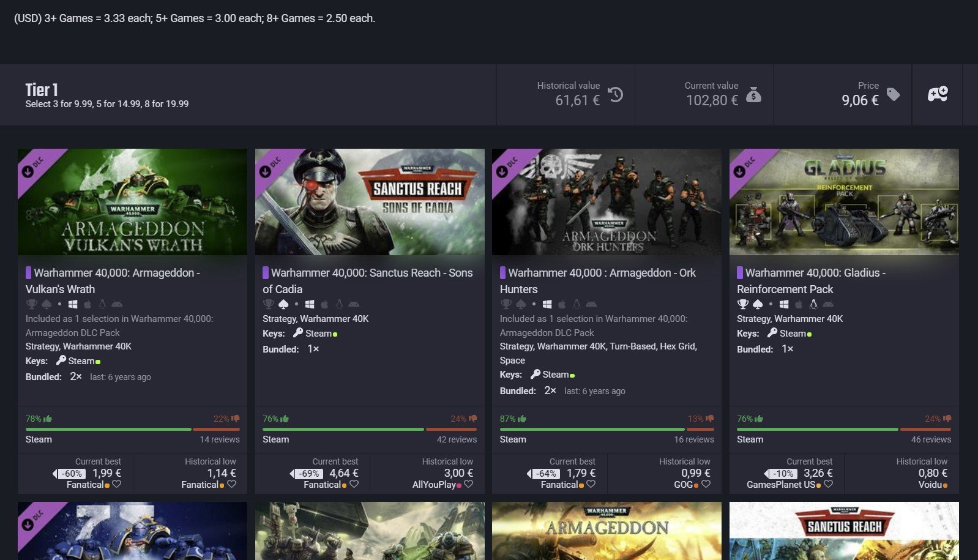Click the historical value clock icon
The image size is (978, 560).
pyautogui.click(x=615, y=95)
